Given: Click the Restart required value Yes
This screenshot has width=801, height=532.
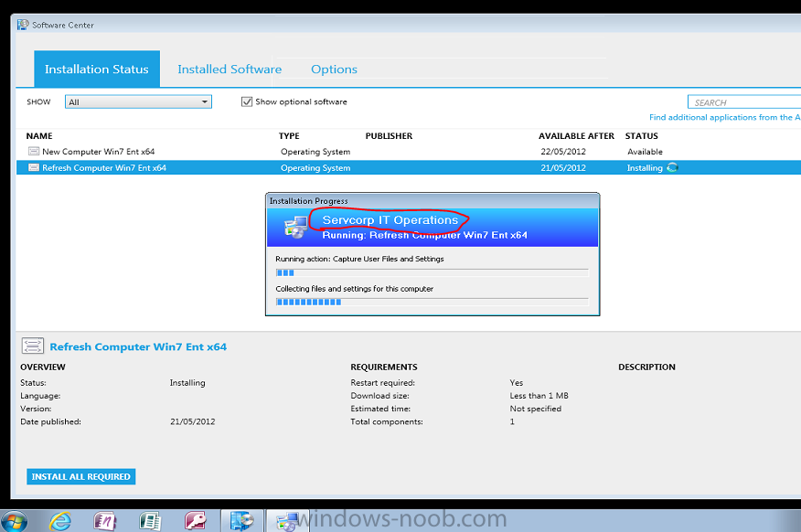Looking at the screenshot, I should click(517, 382).
